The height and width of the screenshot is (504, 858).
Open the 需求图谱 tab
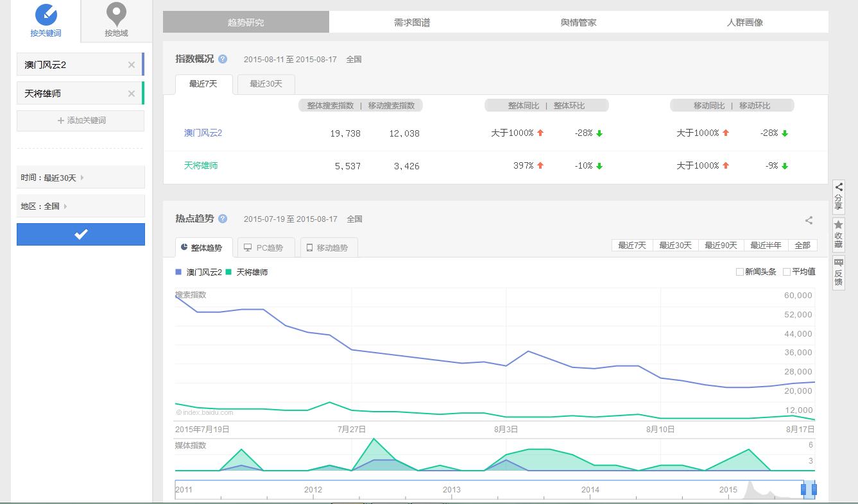412,22
